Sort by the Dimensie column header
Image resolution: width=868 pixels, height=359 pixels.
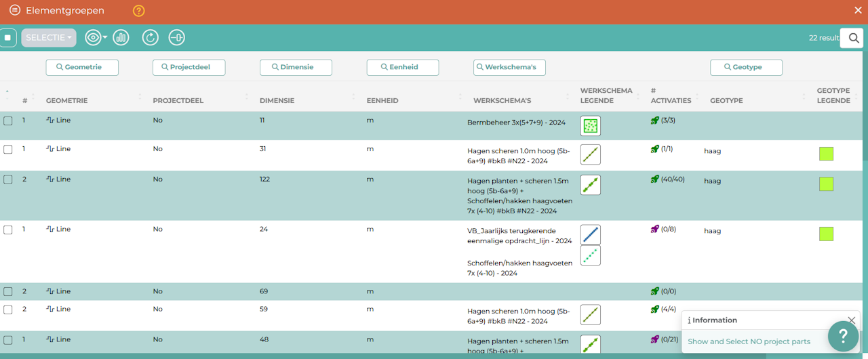click(277, 100)
